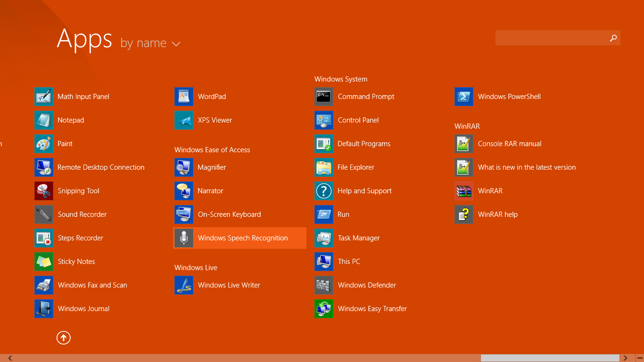The width and height of the screenshot is (644, 362).
Task: Launch Sound Recorder microphone icon
Action: coord(44,214)
